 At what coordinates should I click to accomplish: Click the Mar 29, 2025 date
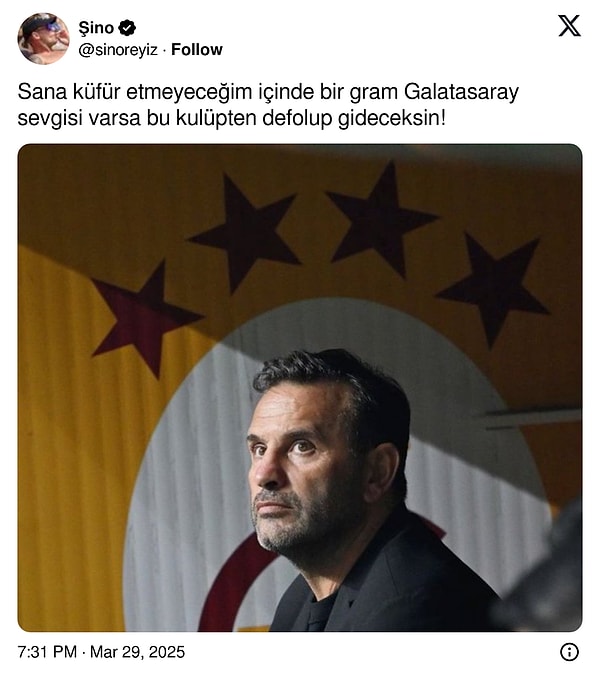coord(137,652)
